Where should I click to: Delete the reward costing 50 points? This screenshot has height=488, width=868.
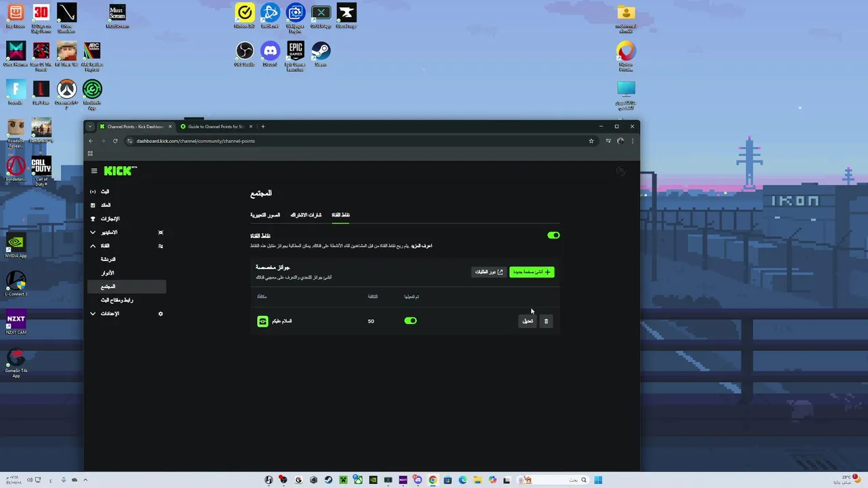click(x=546, y=321)
